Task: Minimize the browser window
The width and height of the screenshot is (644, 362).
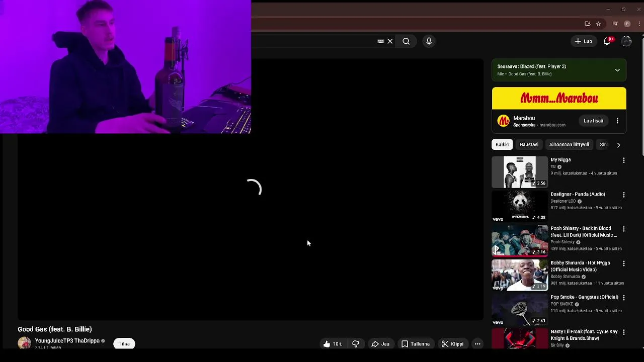Action: pos(608,9)
